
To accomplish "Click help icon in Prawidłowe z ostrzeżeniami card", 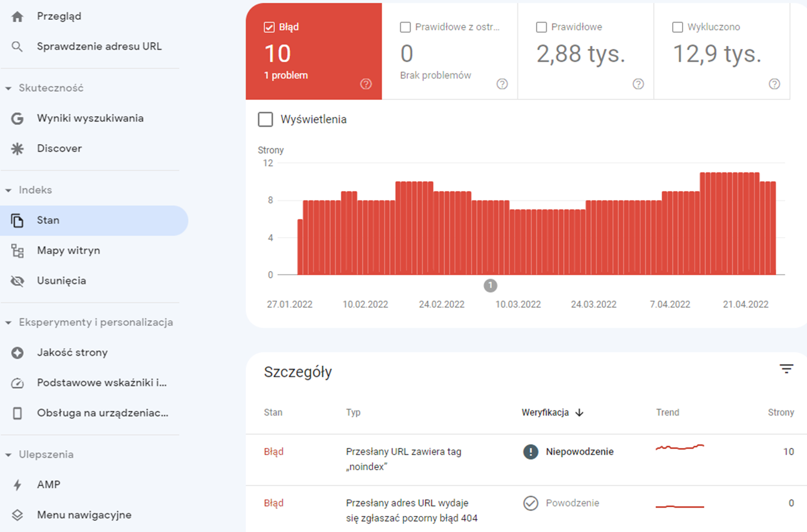I will point(502,84).
